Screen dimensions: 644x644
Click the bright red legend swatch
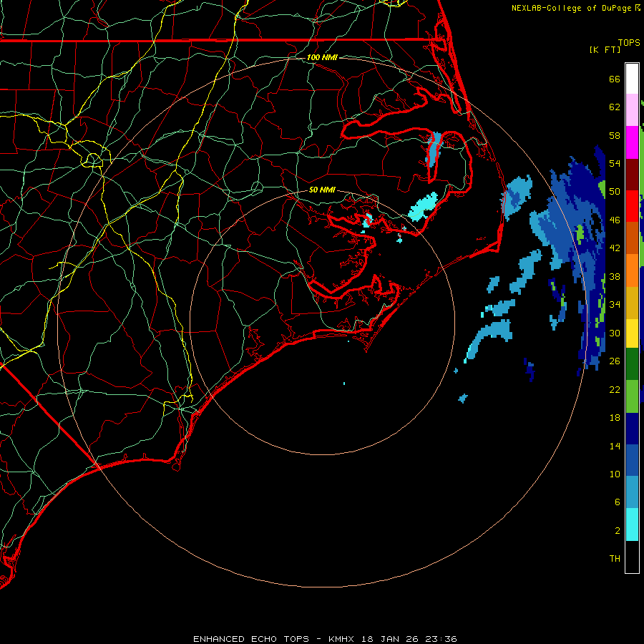(x=632, y=206)
